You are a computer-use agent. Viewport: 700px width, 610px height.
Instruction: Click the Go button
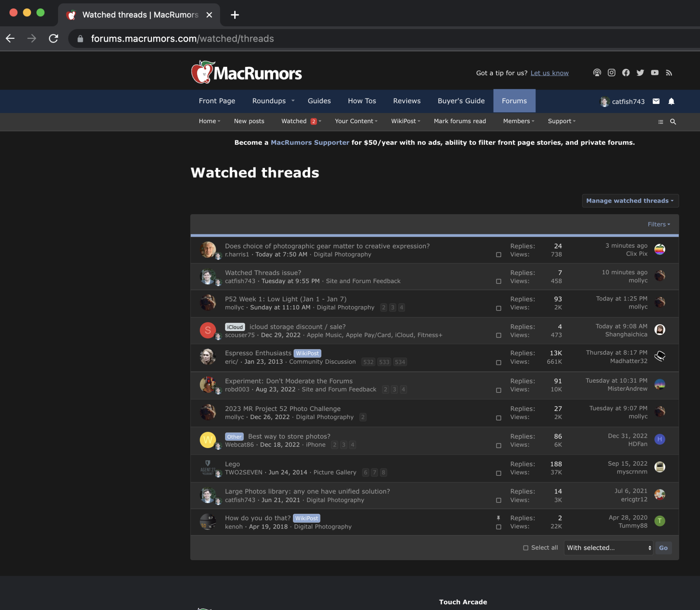(663, 548)
